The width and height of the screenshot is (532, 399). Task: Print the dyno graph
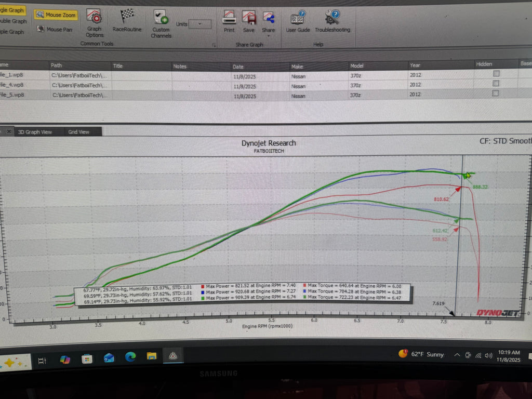229,22
